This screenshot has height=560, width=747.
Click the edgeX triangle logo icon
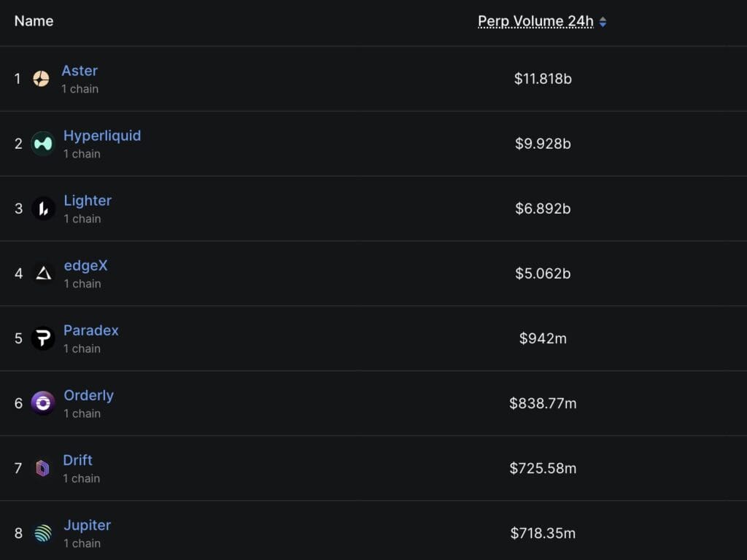(43, 273)
